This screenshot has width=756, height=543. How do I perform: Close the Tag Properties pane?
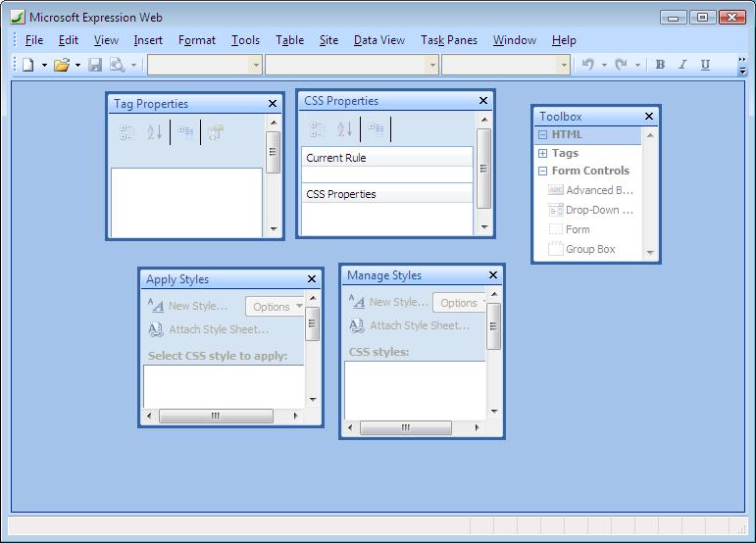click(273, 104)
